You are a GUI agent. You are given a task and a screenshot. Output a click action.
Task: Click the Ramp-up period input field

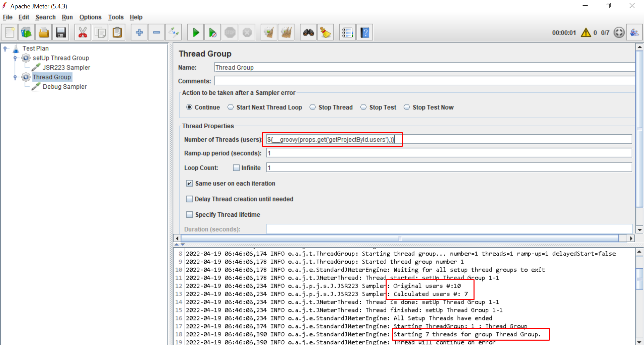(x=449, y=153)
